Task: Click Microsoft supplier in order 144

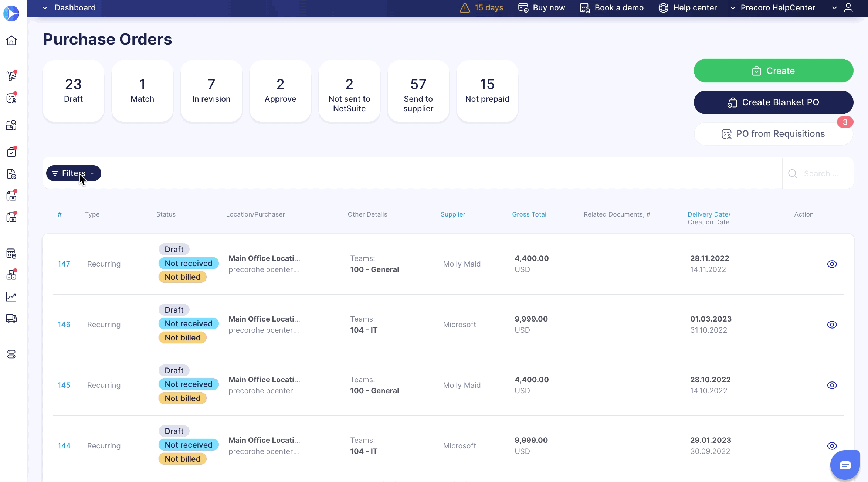Action: tap(460, 446)
